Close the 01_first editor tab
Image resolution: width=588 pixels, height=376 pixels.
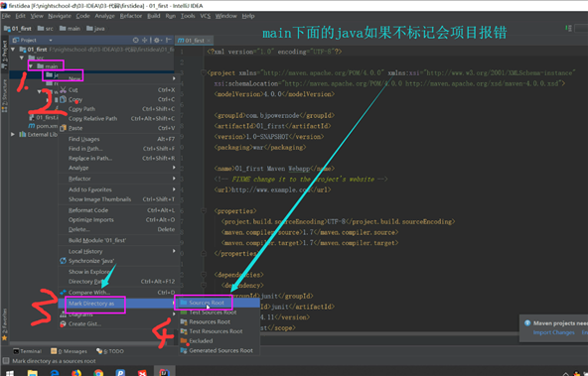pos(209,40)
